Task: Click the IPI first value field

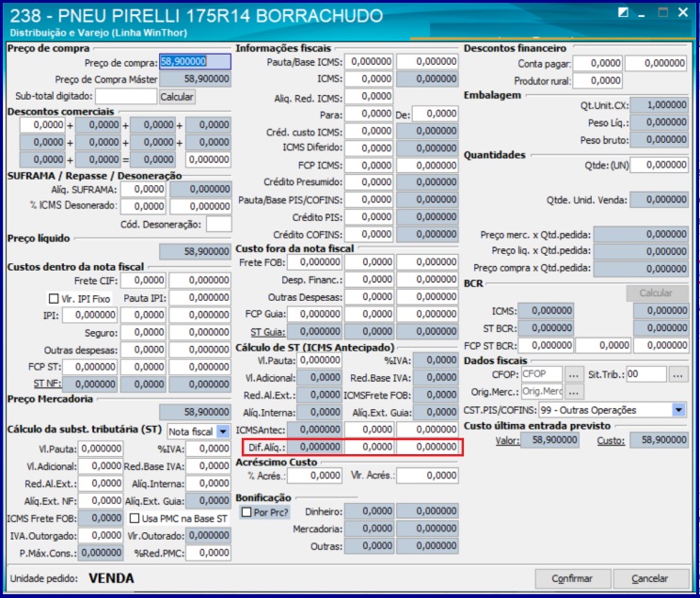Action: [90, 315]
